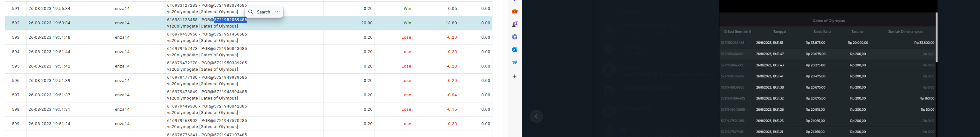Click the ID Sesi Bermain # column header
Screen dimensions: 980x137
737,32
